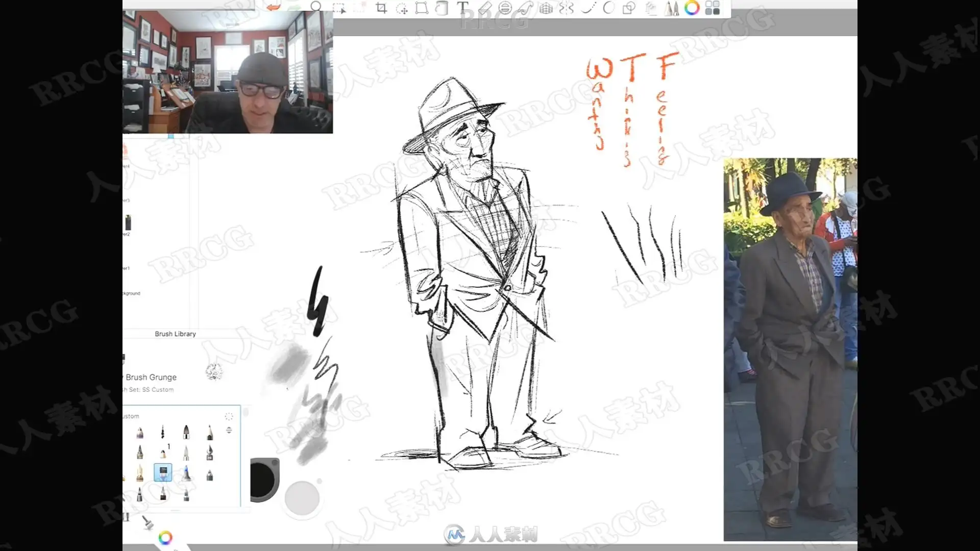Select the highlighted Brush Grunge brush
Image resolution: width=980 pixels, height=551 pixels.
tap(163, 472)
